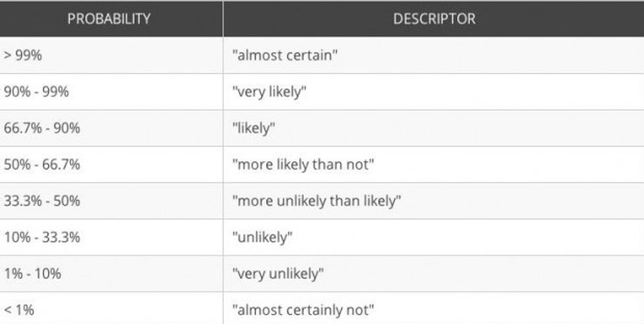Click the "likely" descriptor cell

pyautogui.click(x=254, y=128)
